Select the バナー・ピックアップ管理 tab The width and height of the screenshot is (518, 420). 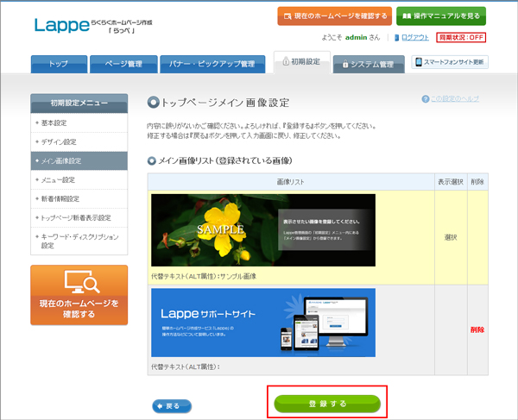pos(212,63)
